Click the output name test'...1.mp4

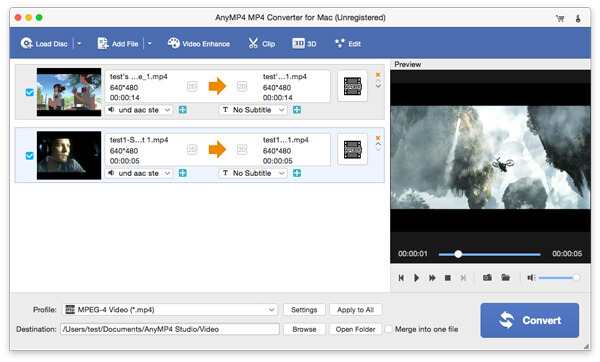coord(284,77)
